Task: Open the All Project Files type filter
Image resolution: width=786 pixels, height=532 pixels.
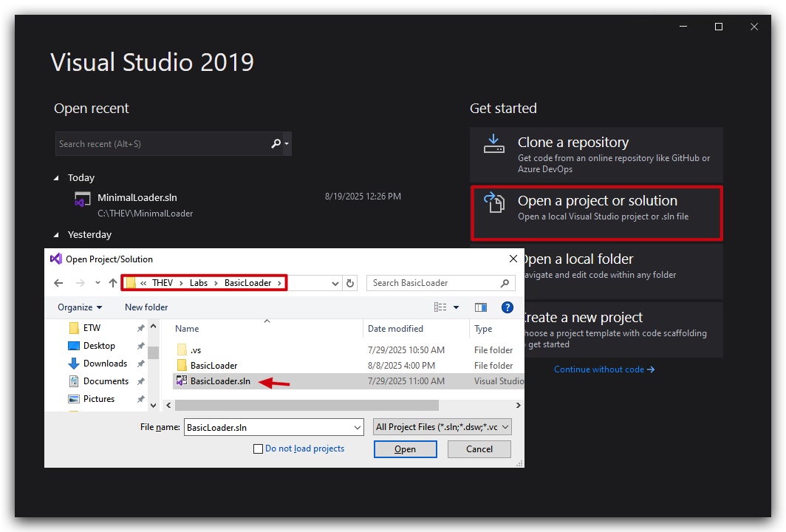Action: pos(442,426)
